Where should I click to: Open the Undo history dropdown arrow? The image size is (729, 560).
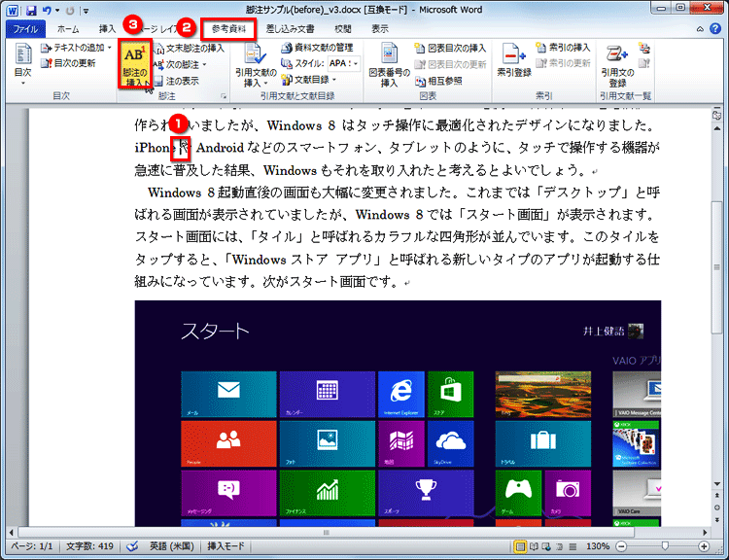click(x=57, y=11)
